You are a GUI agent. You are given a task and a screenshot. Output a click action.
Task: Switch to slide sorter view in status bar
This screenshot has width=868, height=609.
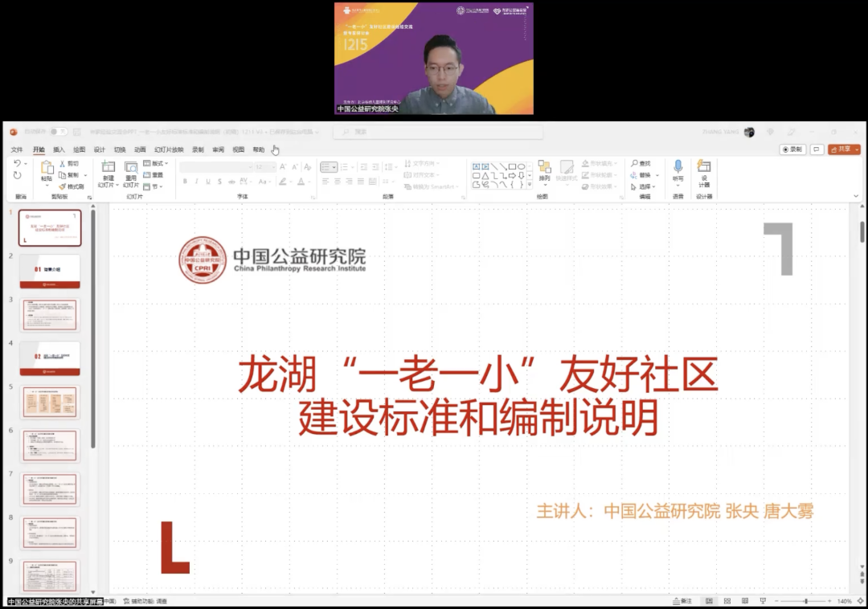(x=727, y=601)
